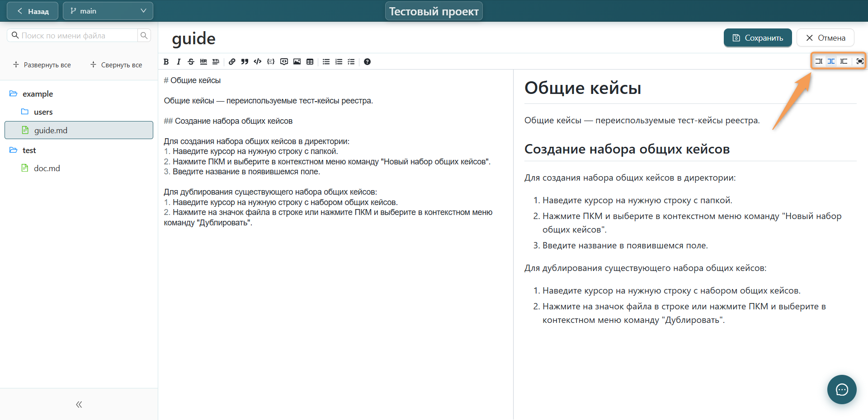Open markdown help question-mark icon
This screenshot has width=868, height=420.
pyautogui.click(x=367, y=62)
